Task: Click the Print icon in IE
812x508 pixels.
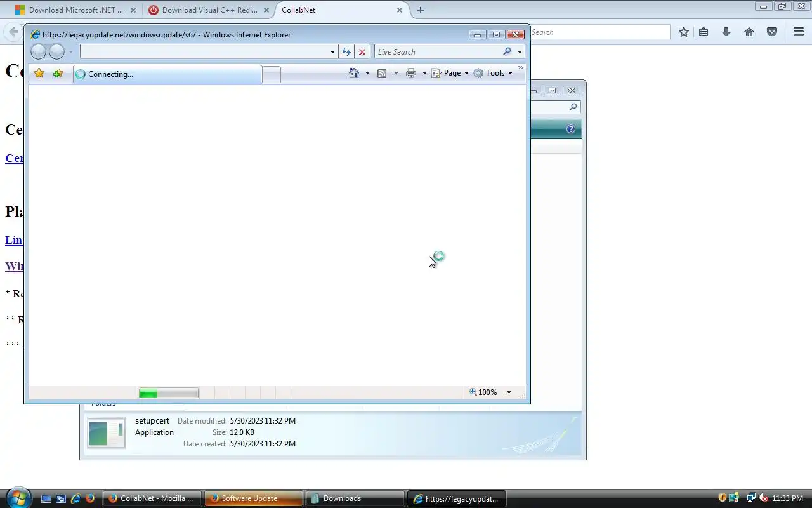Action: click(x=411, y=73)
